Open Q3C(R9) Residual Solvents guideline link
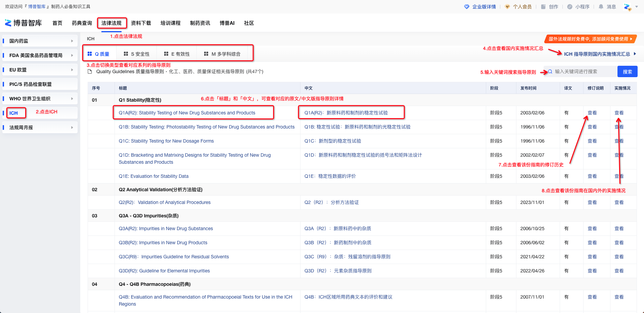Viewport: 644px width, 313px height. click(174, 257)
